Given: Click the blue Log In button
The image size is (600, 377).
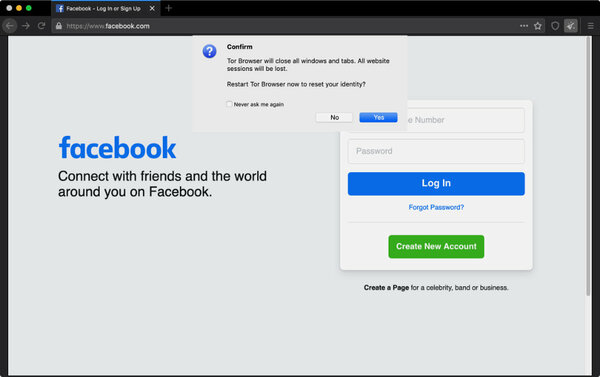Looking at the screenshot, I should [436, 183].
